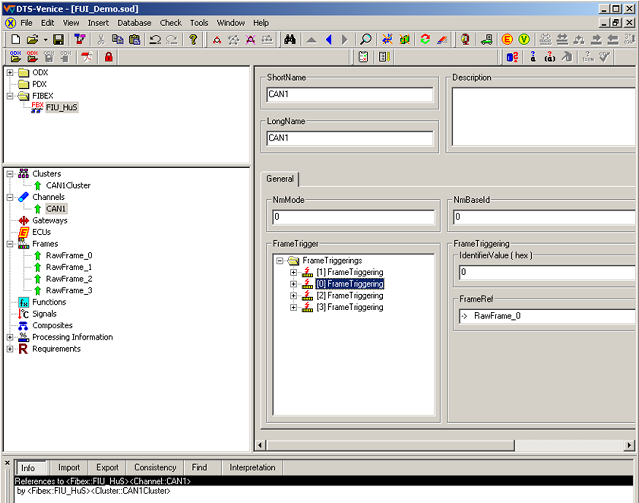The width and height of the screenshot is (639, 503).
Task: Click the red ODX open folder icon
Action: (32, 57)
